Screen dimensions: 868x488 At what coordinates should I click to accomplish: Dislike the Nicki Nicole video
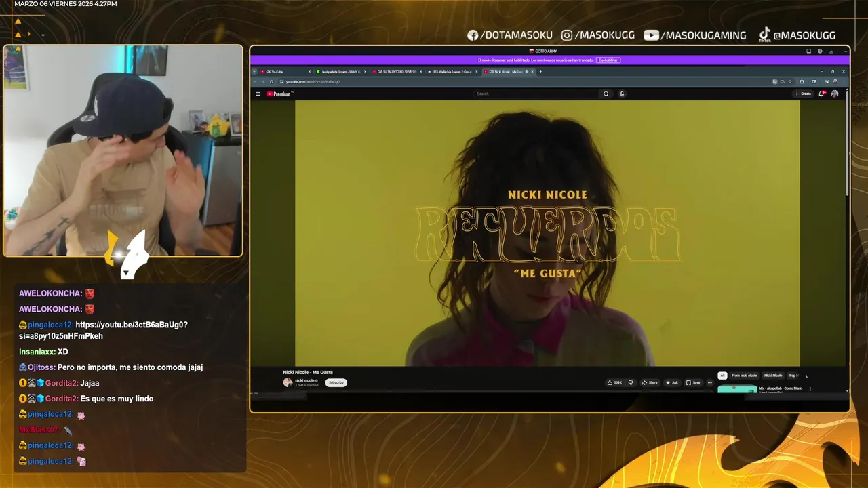pos(631,382)
